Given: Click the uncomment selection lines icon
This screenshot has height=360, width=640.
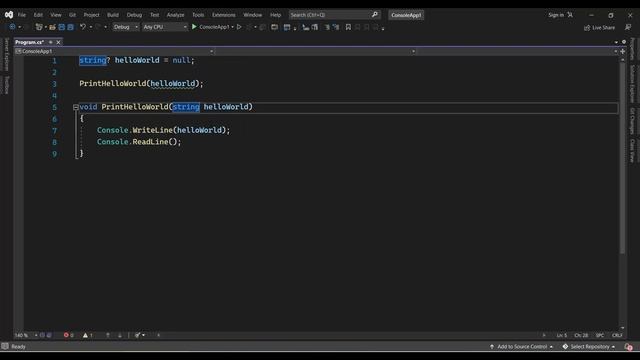Looking at the screenshot, I should coord(336,27).
